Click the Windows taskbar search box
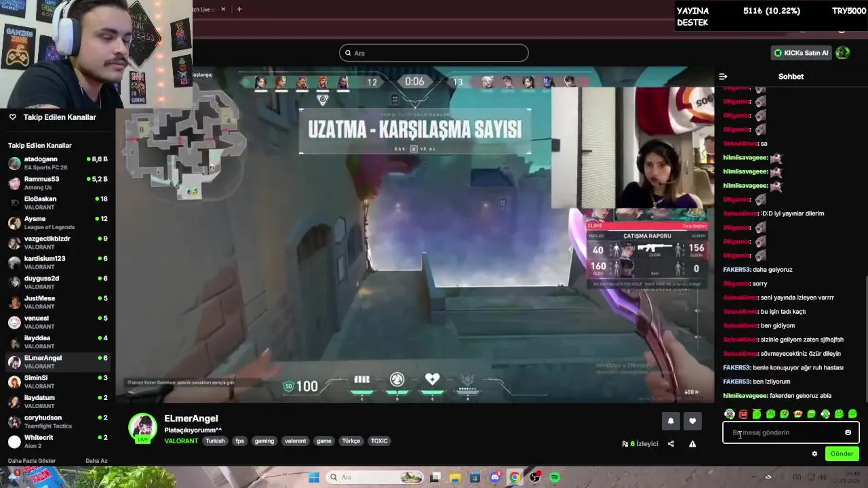The width and height of the screenshot is (868, 488). tap(375, 477)
